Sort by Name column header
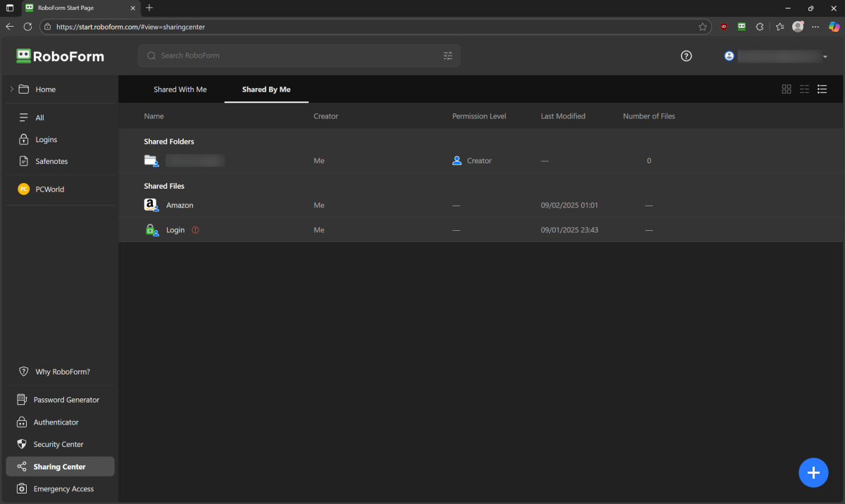 154,116
